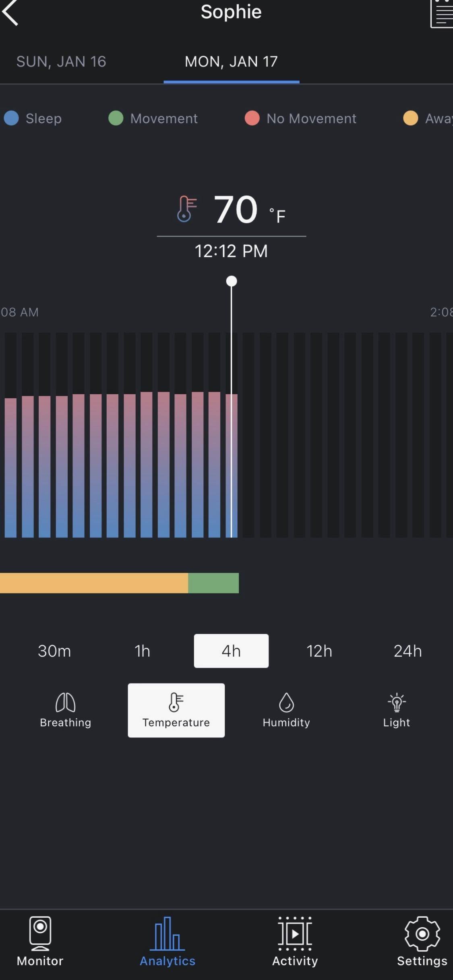Select the Breathing metric
The width and height of the screenshot is (453, 980).
(x=65, y=710)
